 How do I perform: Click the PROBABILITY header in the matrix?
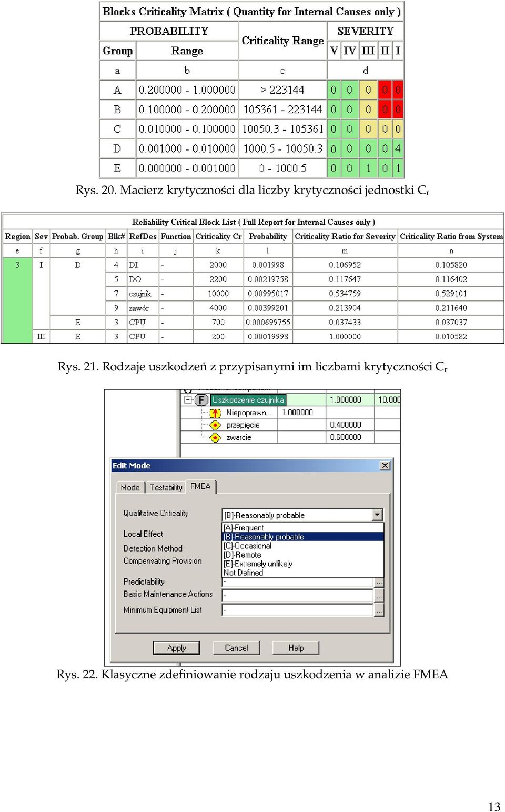(x=169, y=31)
